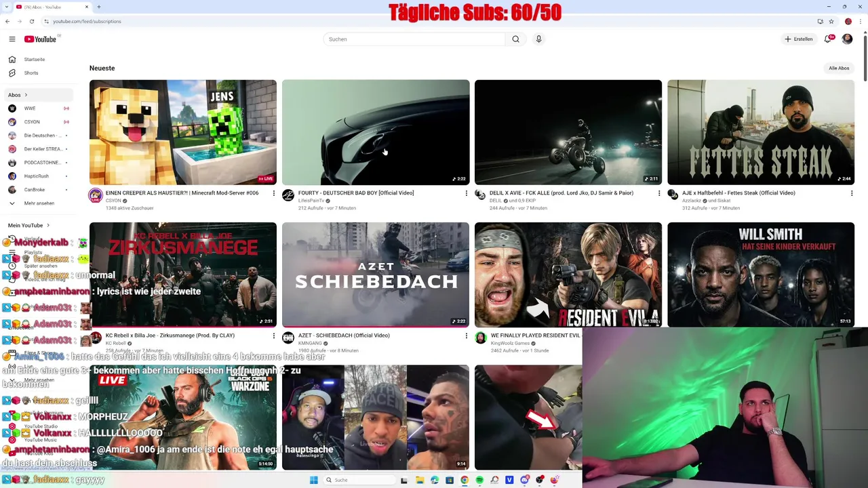Click the YouTube logo
The height and width of the screenshot is (488, 868).
41,39
